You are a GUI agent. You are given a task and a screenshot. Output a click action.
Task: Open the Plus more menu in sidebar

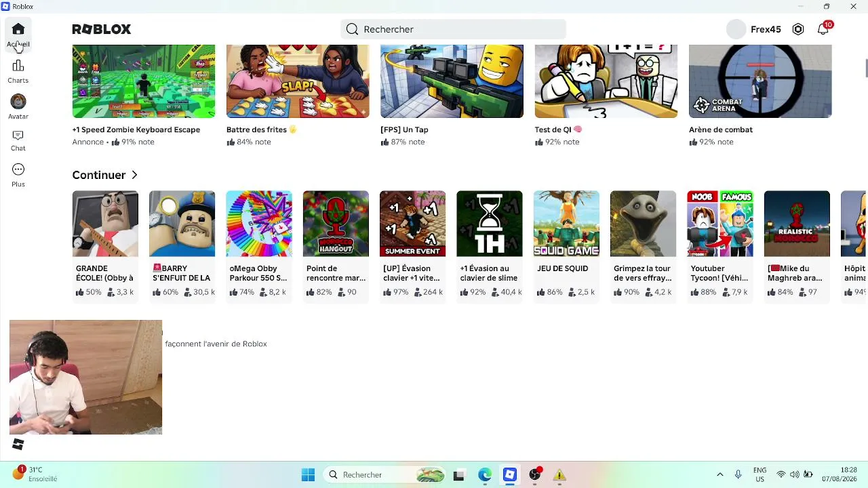pos(18,175)
